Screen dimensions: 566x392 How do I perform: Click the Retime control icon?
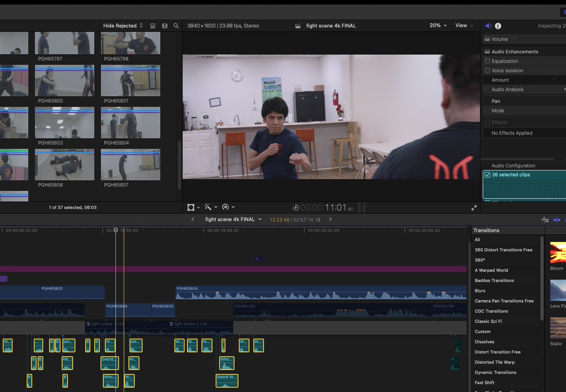click(x=225, y=207)
